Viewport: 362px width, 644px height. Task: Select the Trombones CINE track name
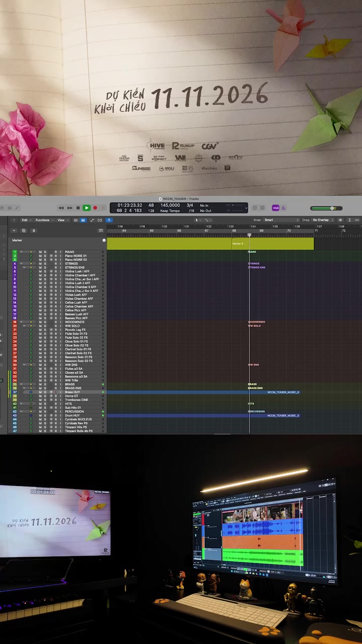(76, 400)
